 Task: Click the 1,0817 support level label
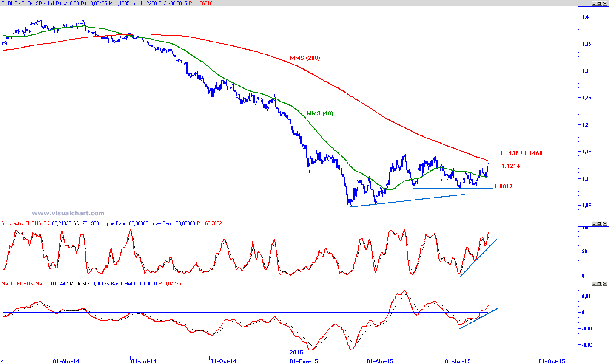pyautogui.click(x=504, y=186)
